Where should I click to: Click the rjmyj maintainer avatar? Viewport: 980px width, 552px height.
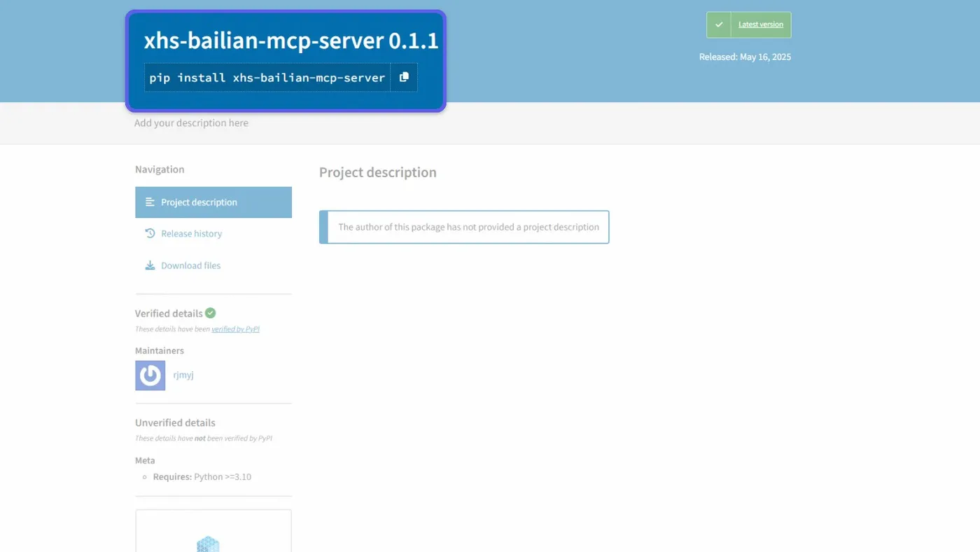[x=150, y=375]
